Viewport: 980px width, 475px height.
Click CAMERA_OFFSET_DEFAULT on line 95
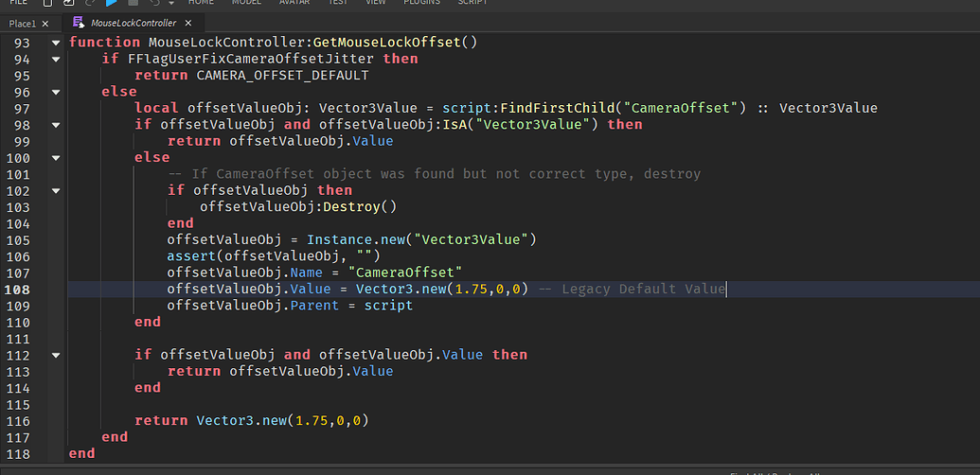tap(282, 76)
